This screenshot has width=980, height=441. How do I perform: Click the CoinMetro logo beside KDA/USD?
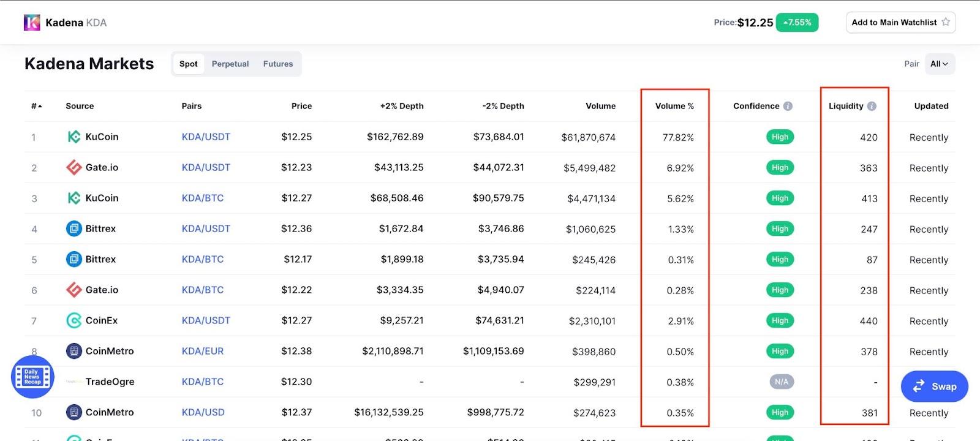pyautogui.click(x=73, y=412)
